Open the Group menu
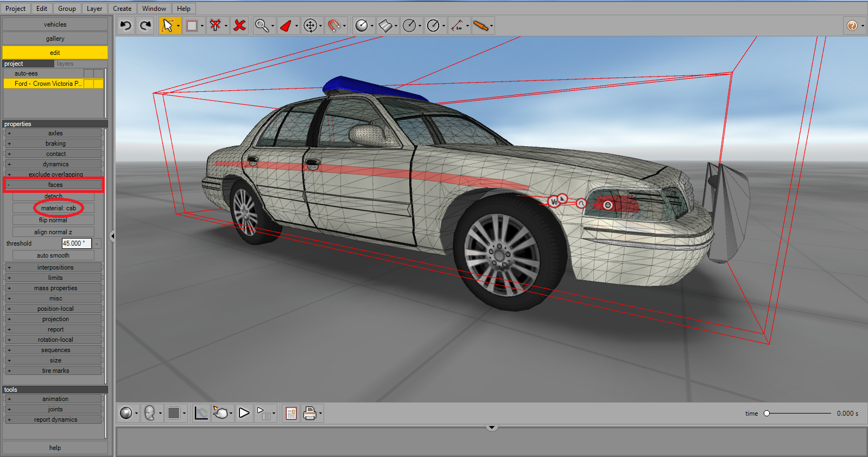 point(67,9)
